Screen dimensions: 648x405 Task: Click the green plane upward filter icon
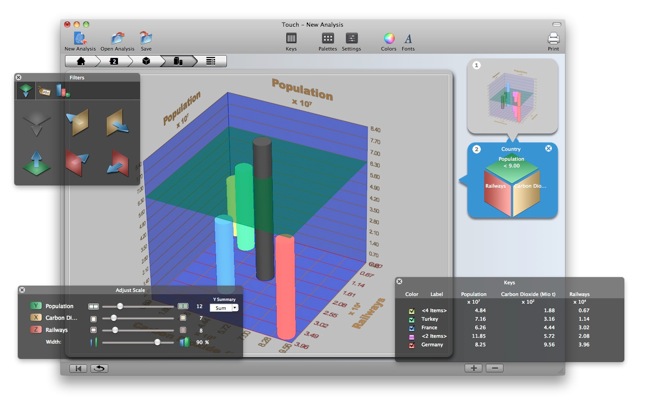coord(36,163)
